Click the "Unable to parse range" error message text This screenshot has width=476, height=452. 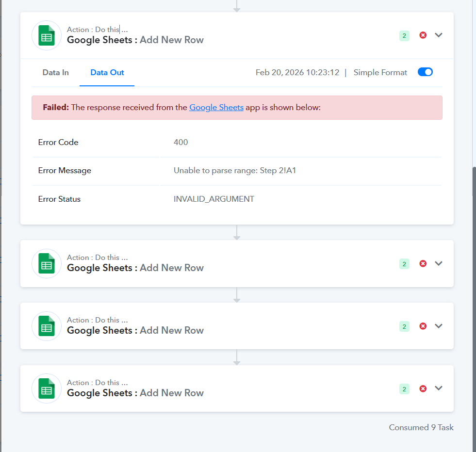click(x=235, y=171)
